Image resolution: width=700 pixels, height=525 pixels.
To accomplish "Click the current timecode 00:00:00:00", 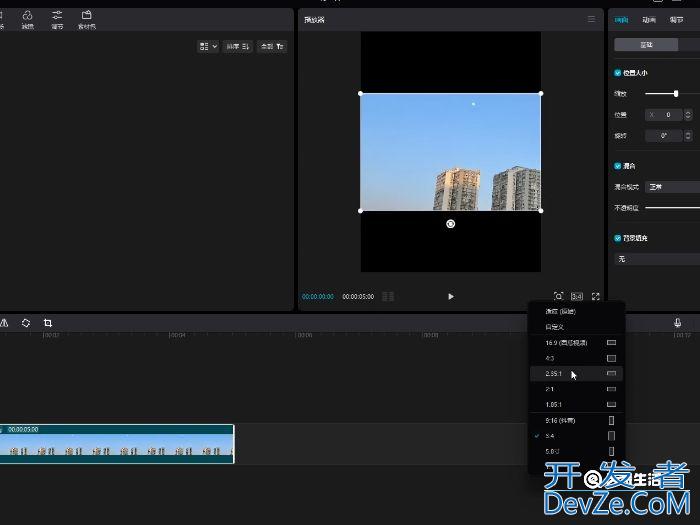I will (x=318, y=296).
